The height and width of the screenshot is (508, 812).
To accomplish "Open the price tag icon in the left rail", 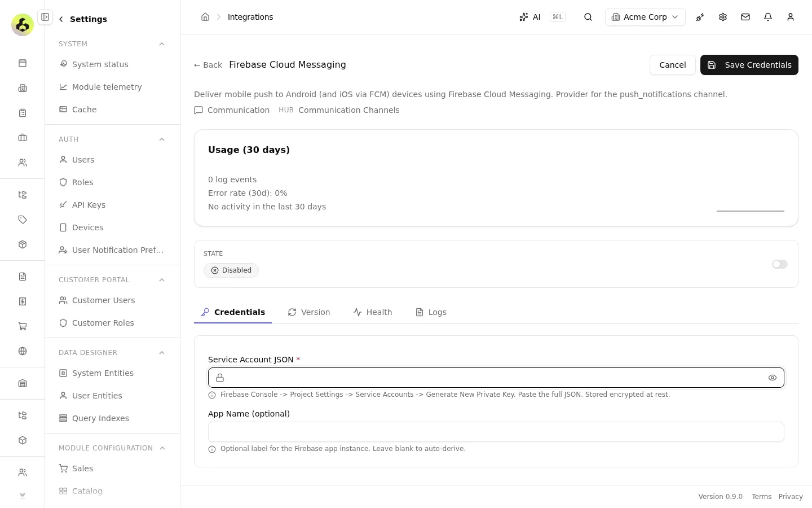I will pyautogui.click(x=23, y=220).
